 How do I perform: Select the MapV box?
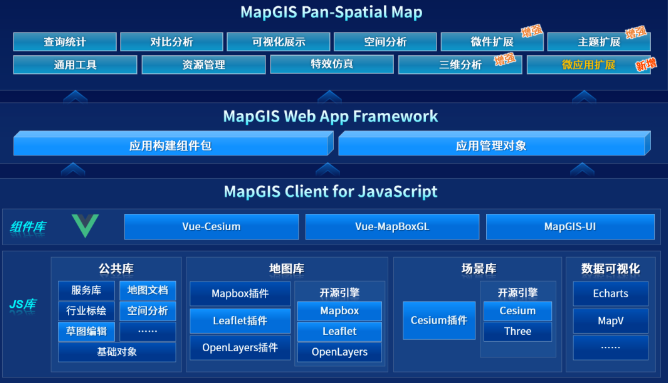[x=611, y=321]
